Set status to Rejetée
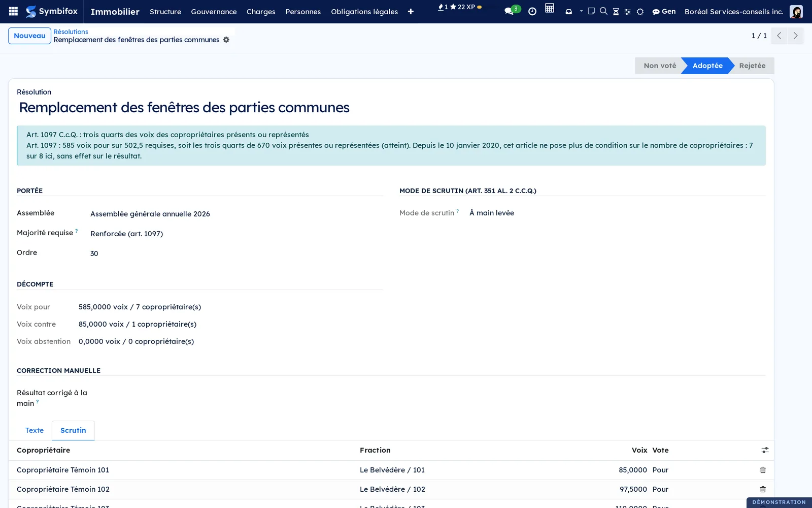Image resolution: width=812 pixels, height=508 pixels. pyautogui.click(x=752, y=66)
